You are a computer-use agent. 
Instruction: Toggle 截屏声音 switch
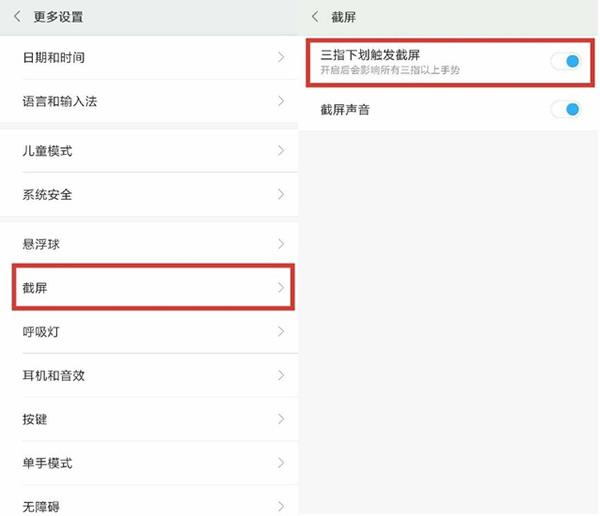pyautogui.click(x=565, y=109)
